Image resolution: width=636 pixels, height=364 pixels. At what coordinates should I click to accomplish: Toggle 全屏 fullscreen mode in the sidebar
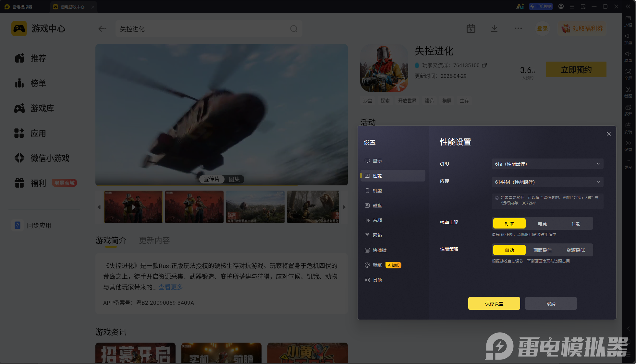point(628,74)
